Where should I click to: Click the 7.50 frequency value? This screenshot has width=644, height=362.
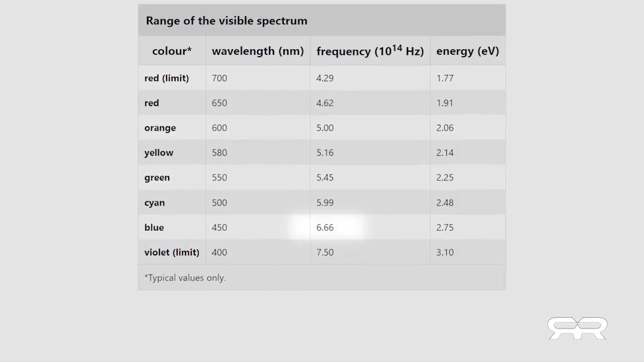[325, 252]
